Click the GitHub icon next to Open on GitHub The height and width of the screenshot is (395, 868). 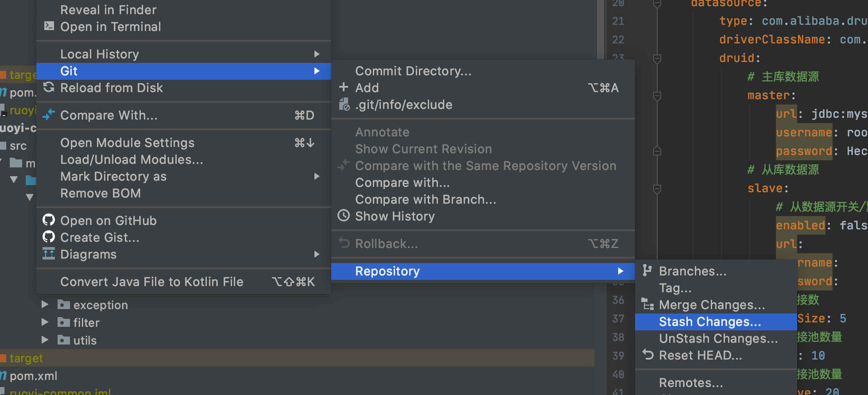[x=49, y=220]
